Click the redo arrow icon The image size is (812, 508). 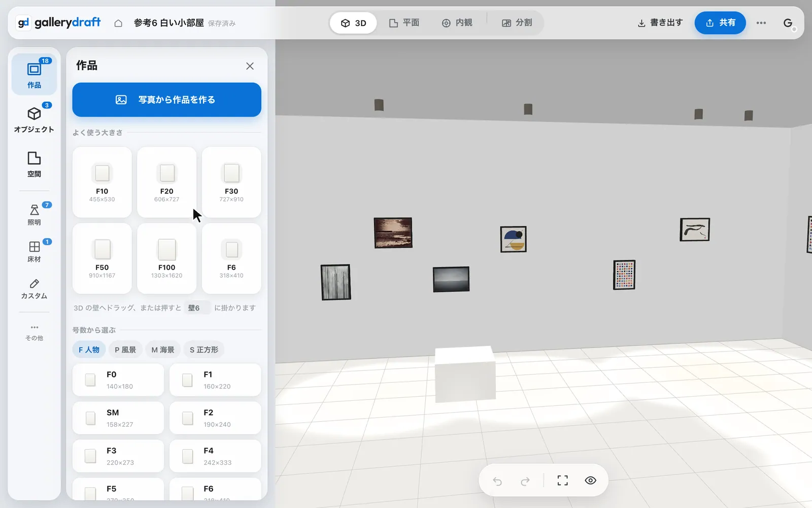pyautogui.click(x=525, y=481)
